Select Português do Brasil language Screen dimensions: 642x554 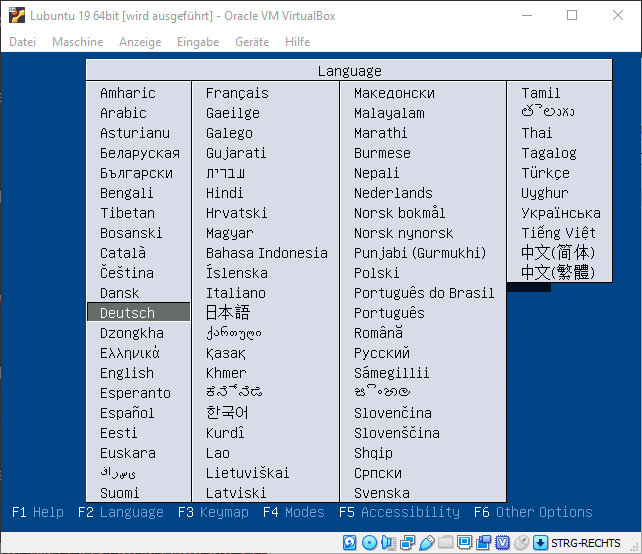424,293
